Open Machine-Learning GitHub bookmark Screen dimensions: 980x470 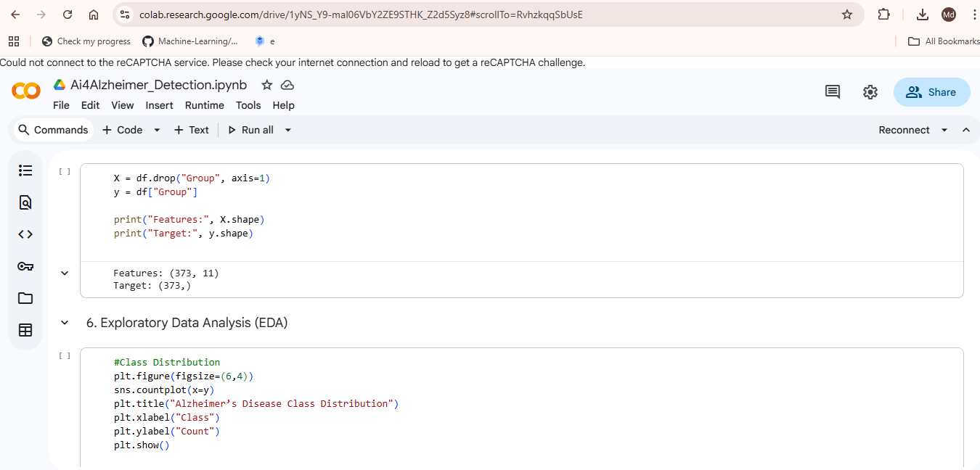[x=191, y=41]
